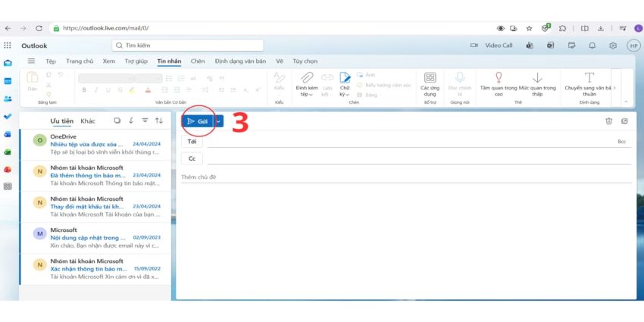The width and height of the screenshot is (644, 322).
Task: Switch to the Vẽ tab
Action: coord(280,61)
